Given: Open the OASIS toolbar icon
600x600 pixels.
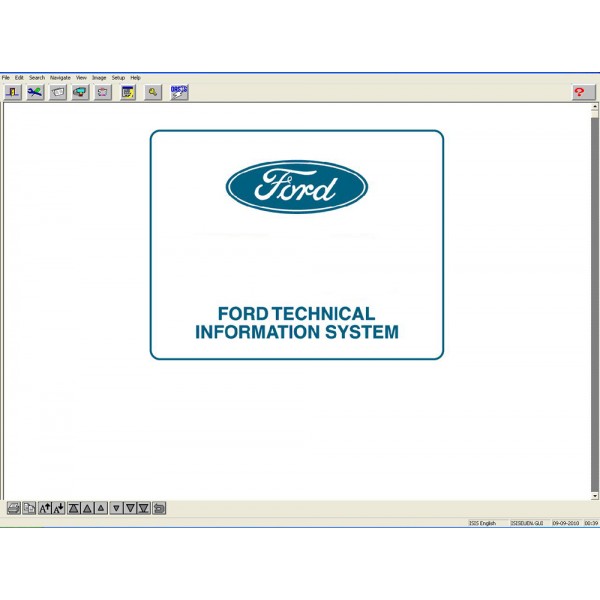Looking at the screenshot, I should coord(179,92).
